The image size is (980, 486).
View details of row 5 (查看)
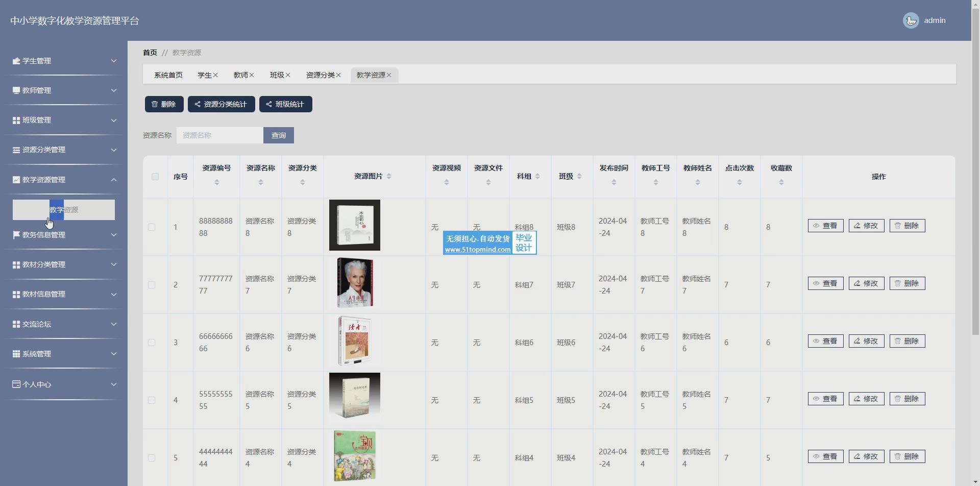tap(826, 456)
